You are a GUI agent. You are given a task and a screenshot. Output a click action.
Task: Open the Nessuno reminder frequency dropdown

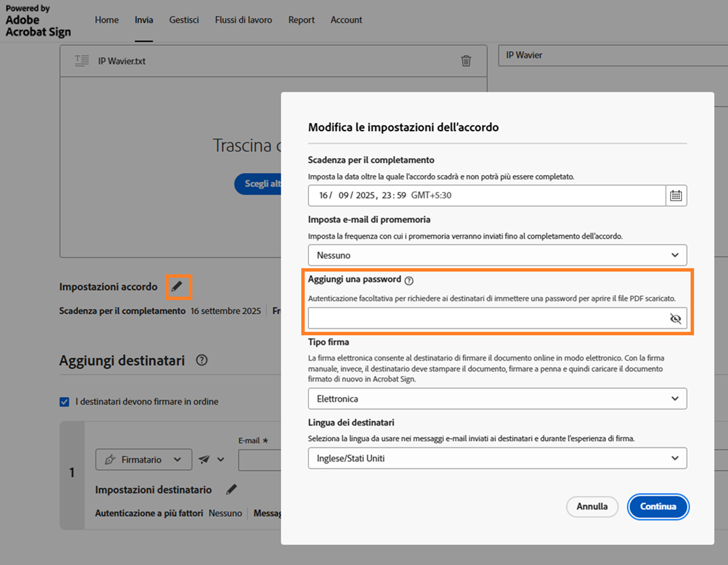click(497, 255)
